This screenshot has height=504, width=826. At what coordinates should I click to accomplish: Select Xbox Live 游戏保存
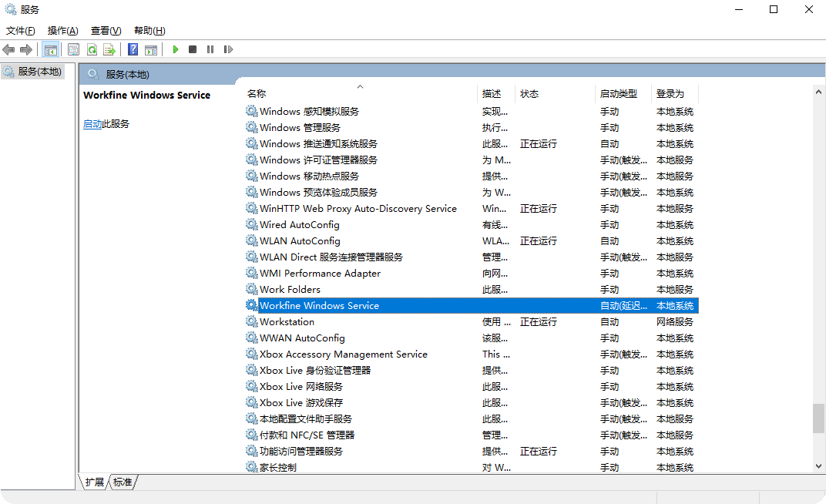point(472,402)
